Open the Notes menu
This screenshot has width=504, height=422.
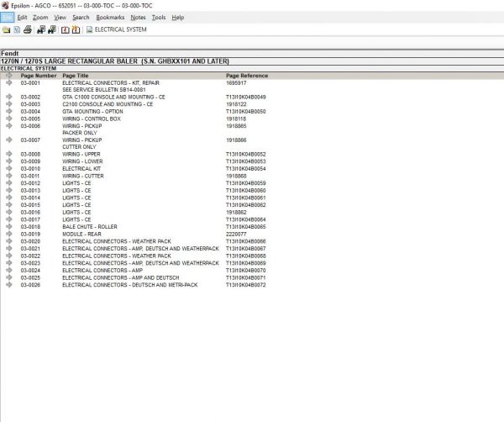coord(138,18)
